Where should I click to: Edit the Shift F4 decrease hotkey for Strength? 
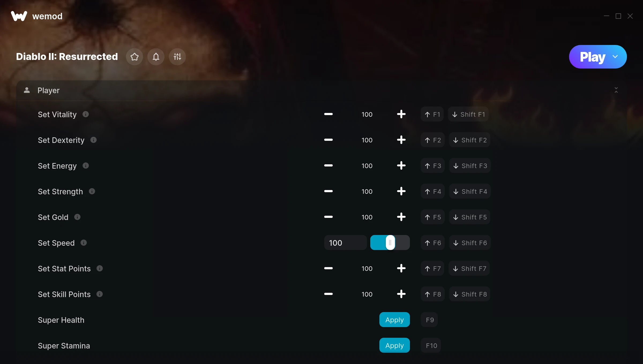470,191
